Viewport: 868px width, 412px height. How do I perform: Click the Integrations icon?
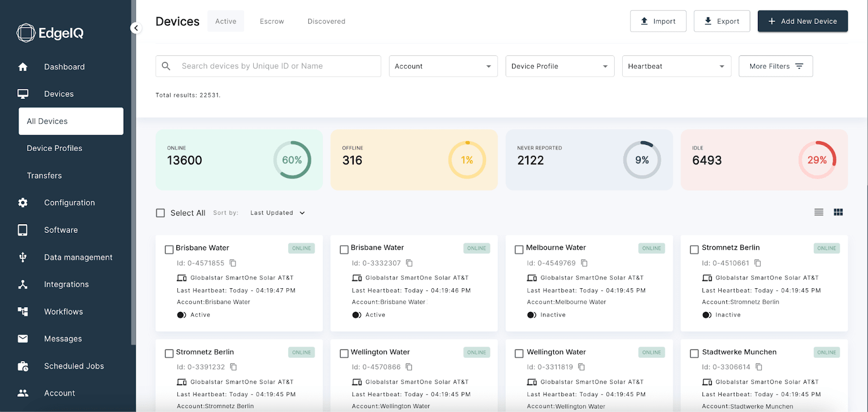(23, 284)
